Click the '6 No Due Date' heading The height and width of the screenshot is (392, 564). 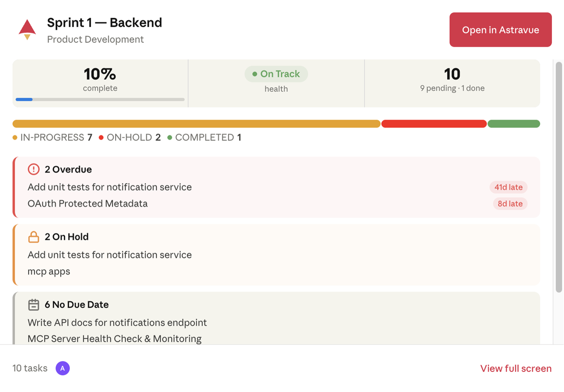[76, 305]
